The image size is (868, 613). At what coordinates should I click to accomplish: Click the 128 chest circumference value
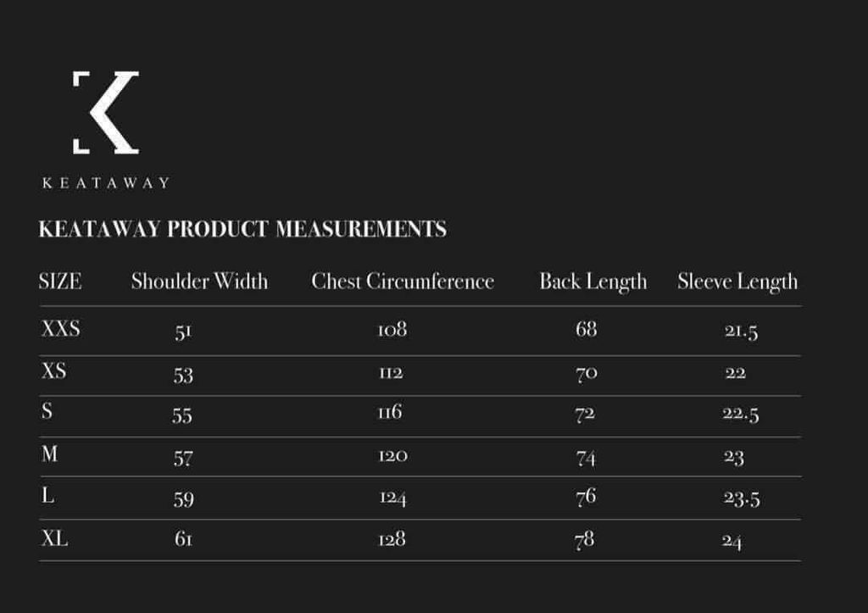click(x=392, y=538)
